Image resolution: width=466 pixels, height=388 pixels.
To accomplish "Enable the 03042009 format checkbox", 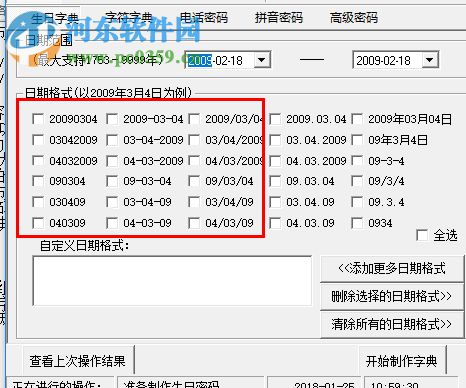I will tap(38, 140).
